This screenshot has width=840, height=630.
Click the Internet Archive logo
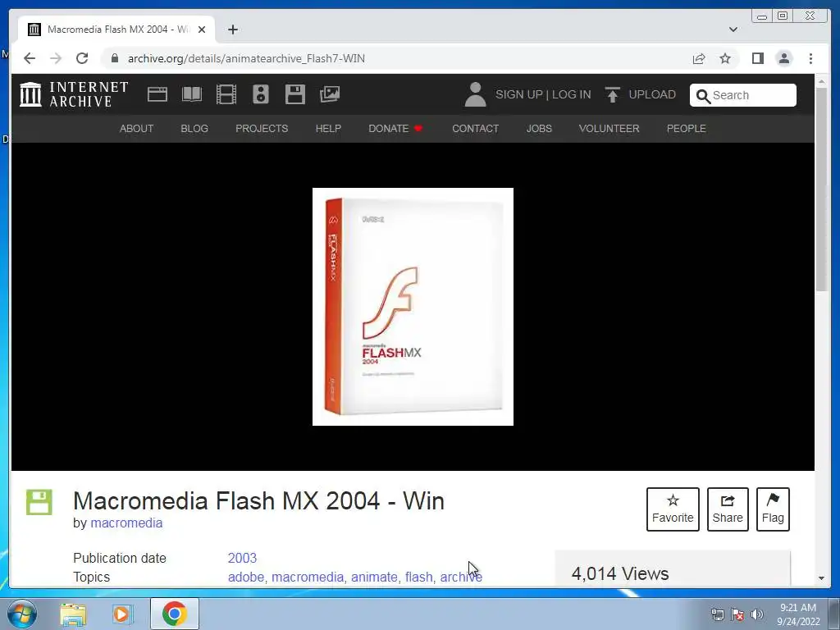tap(73, 94)
